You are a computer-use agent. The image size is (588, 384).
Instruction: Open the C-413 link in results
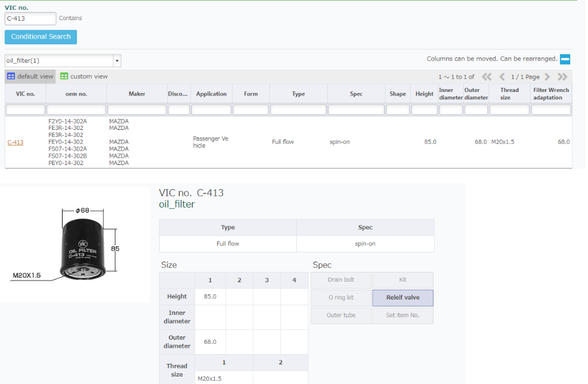coord(16,142)
